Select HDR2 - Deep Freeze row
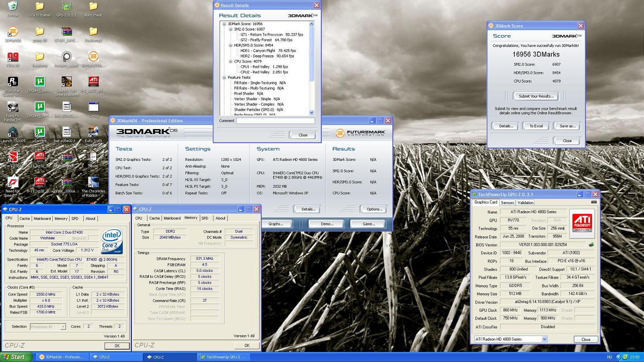Screen dimensions: 644x362 tap(267, 56)
